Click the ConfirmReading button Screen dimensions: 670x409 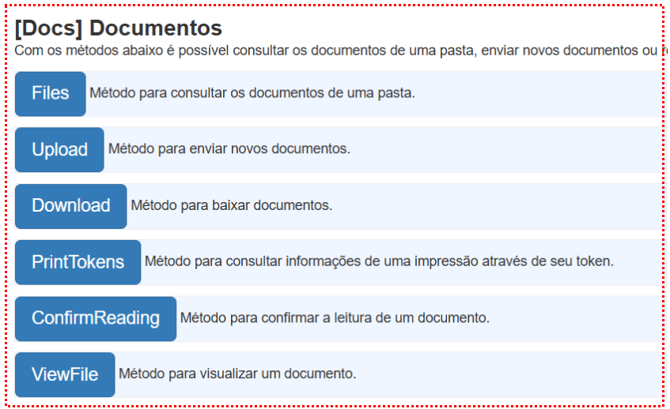click(x=95, y=318)
